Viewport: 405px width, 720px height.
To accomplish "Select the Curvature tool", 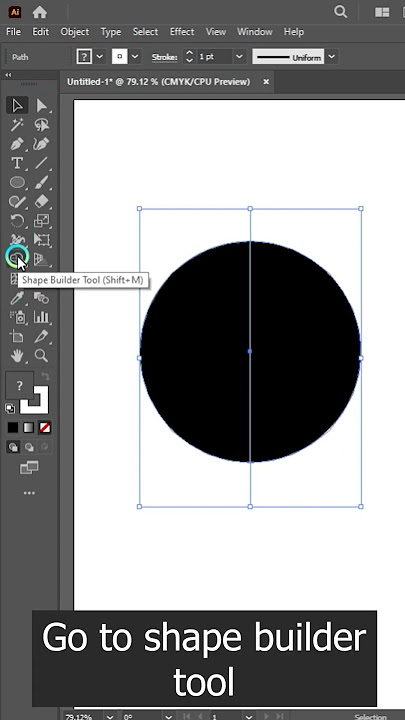I will point(42,144).
